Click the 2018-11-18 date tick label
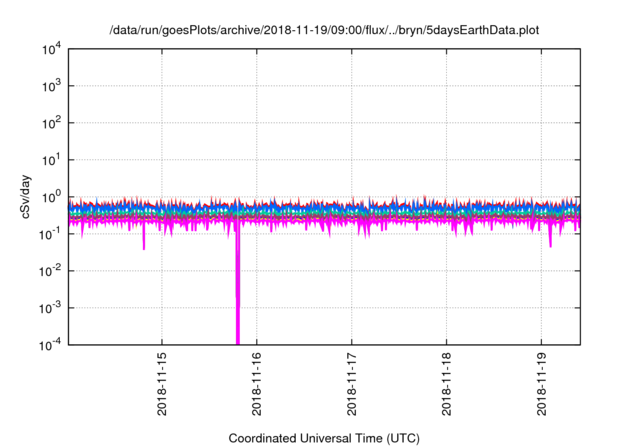This screenshot has height=448, width=640. (447, 384)
